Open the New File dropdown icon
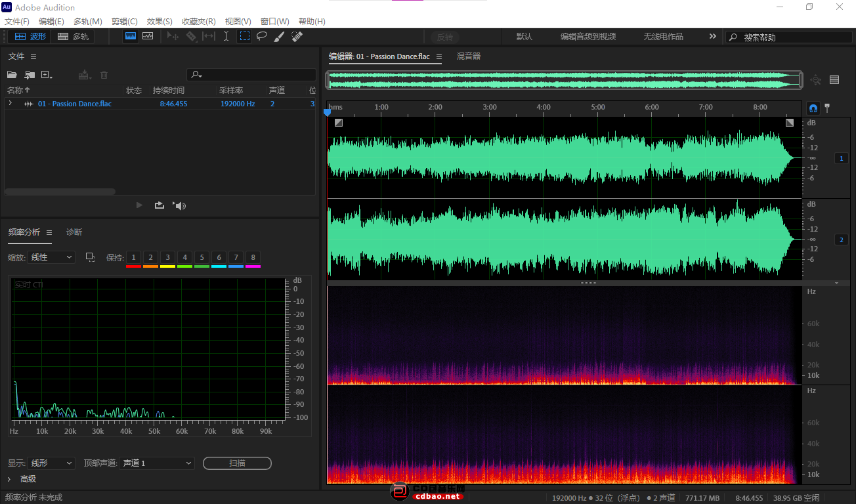Screen dimensions: 856x504 [x=47, y=75]
